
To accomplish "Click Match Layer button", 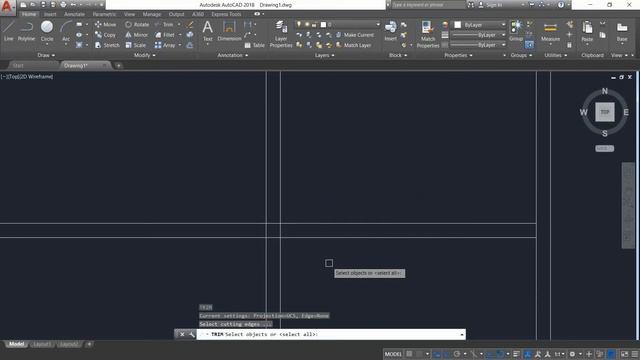I will [x=353, y=45].
